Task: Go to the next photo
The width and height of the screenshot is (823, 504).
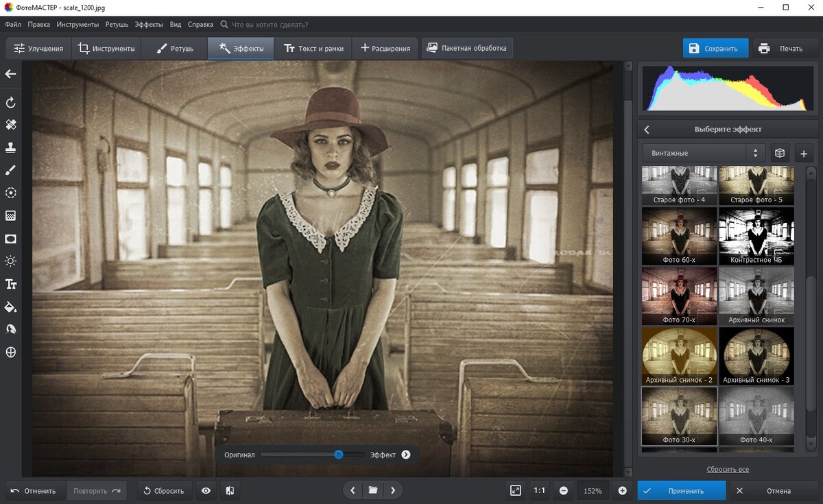Action: pos(393,490)
